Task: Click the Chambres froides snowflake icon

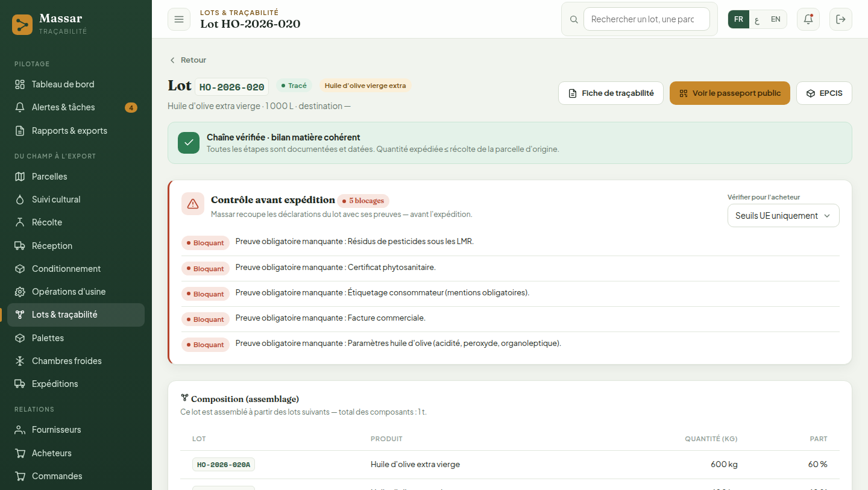Action: tap(20, 361)
